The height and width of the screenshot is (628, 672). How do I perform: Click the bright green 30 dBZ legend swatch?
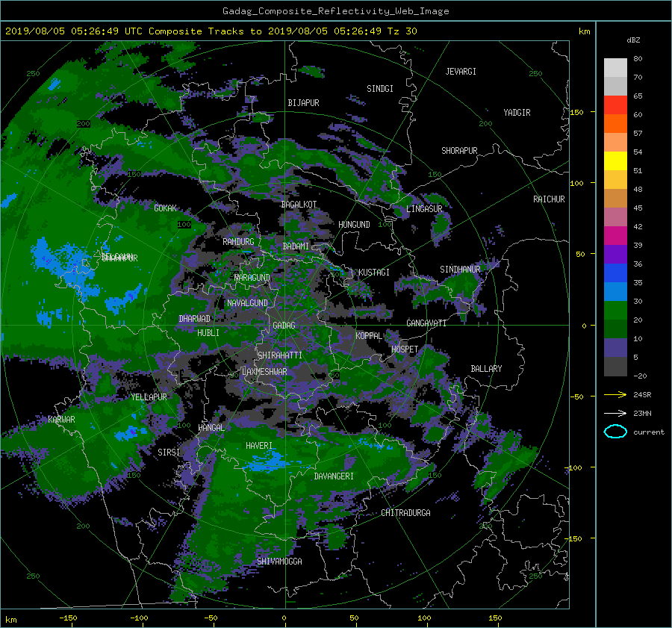pos(615,311)
